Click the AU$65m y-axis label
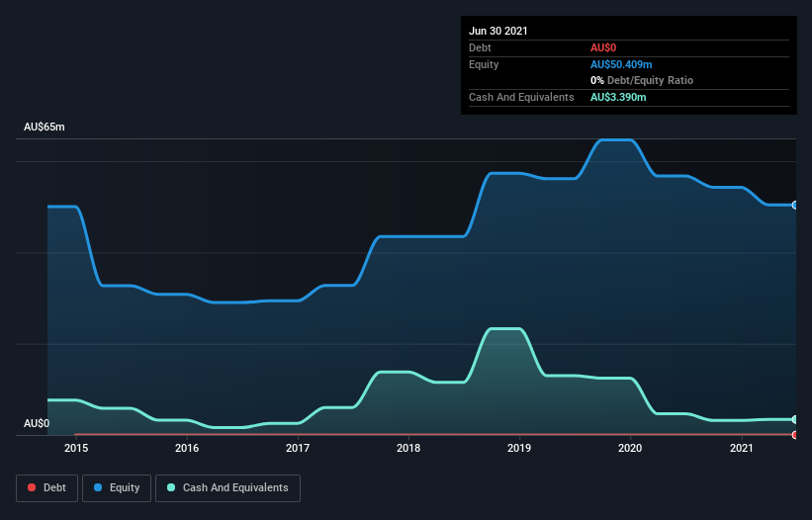 point(45,127)
